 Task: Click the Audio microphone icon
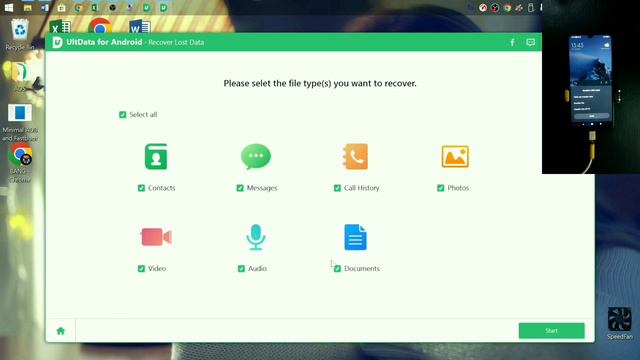(x=256, y=237)
